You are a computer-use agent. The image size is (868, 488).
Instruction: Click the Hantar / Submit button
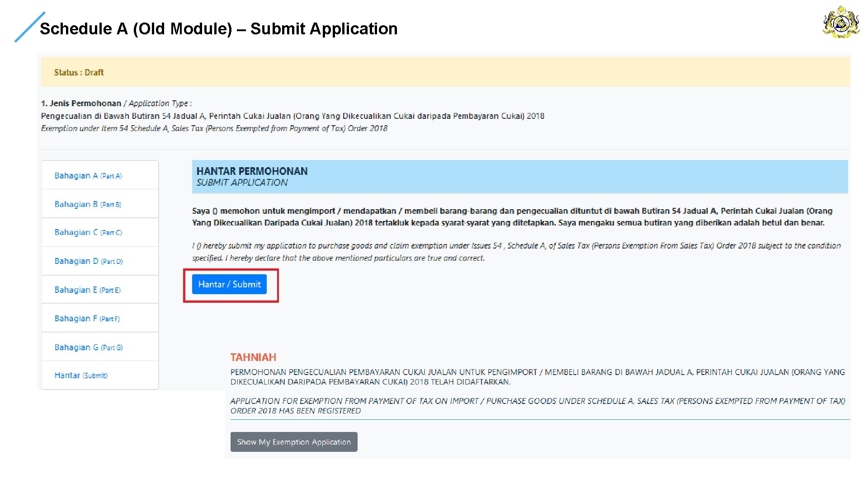click(229, 284)
